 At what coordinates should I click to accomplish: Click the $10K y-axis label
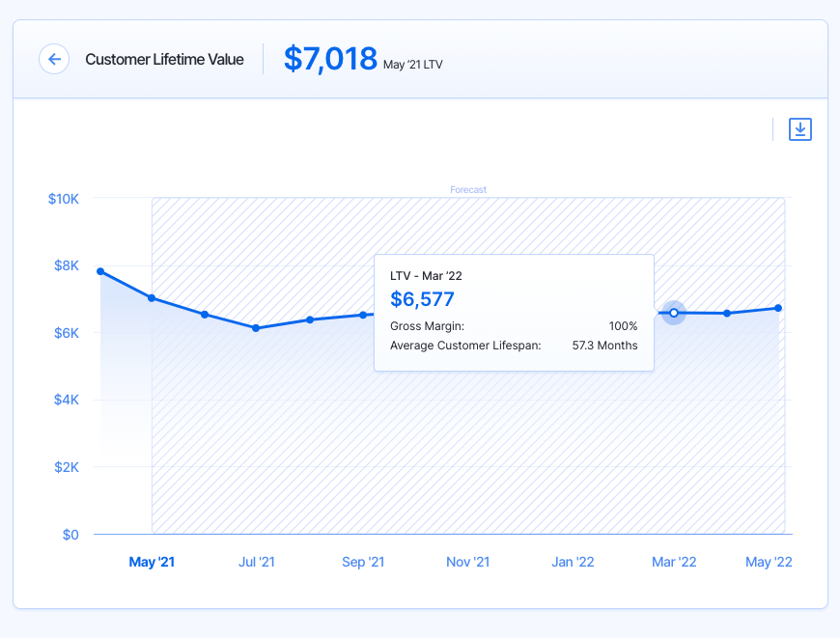[64, 199]
